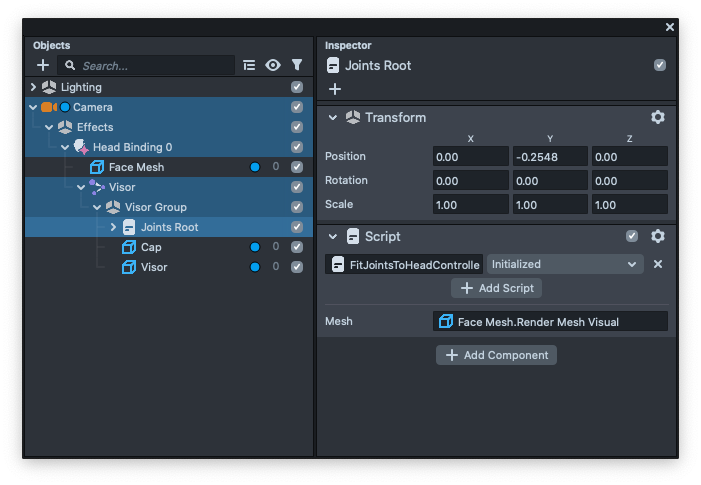Uncheck the Lighting object checkbox
Image resolution: width=701 pixels, height=485 pixels.
pyautogui.click(x=297, y=87)
